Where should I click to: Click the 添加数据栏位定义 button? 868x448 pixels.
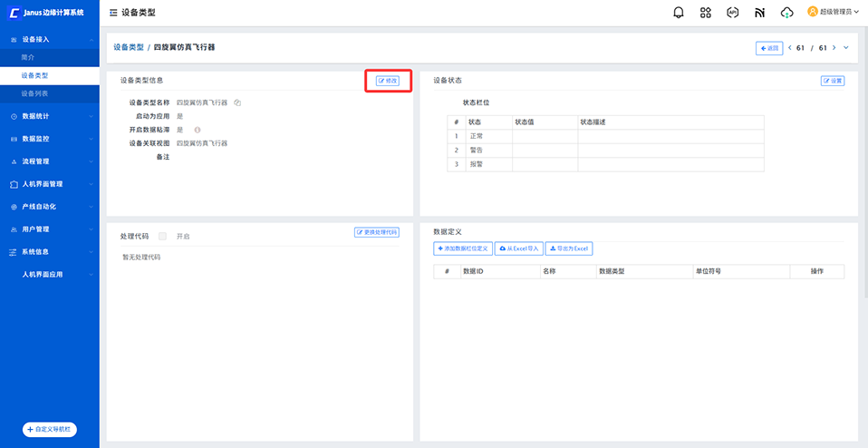[463, 248]
